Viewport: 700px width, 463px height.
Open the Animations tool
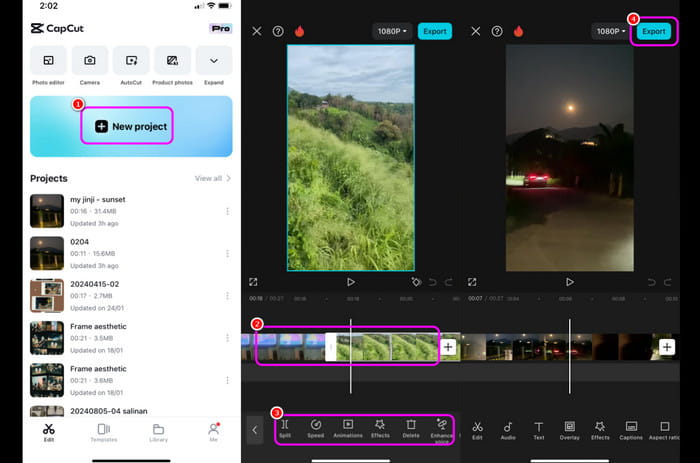click(x=348, y=429)
